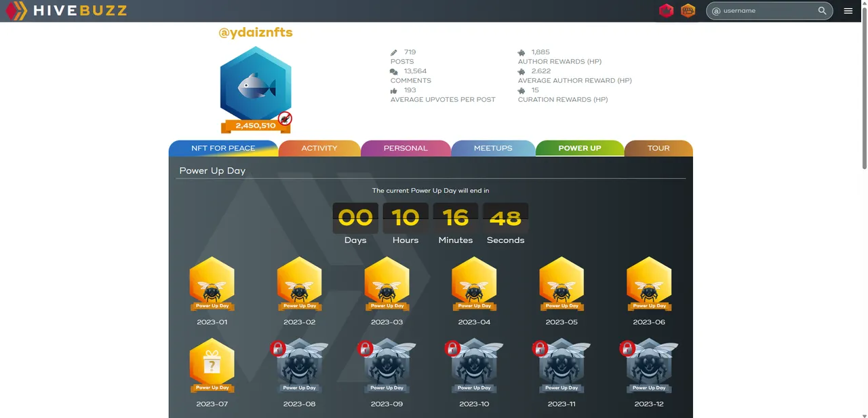This screenshot has width=868, height=418.
Task: Click the Minutes countdown tile showing 16
Action: pos(456,218)
